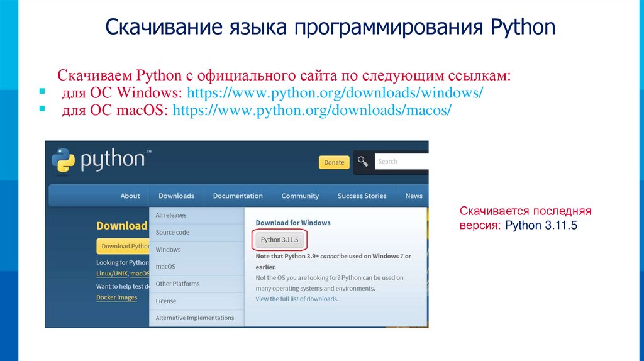Click the 'Looking for Python' text
This screenshot has width=644, height=361.
(123, 262)
